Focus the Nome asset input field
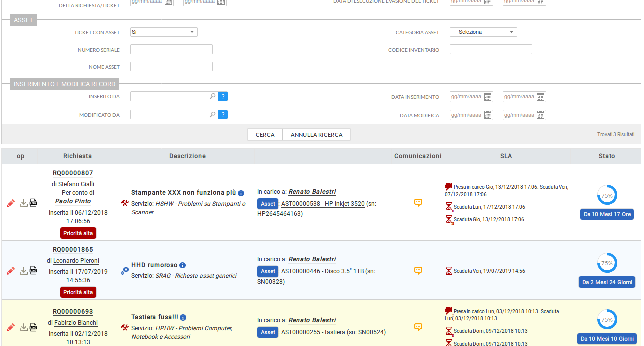 coord(171,66)
